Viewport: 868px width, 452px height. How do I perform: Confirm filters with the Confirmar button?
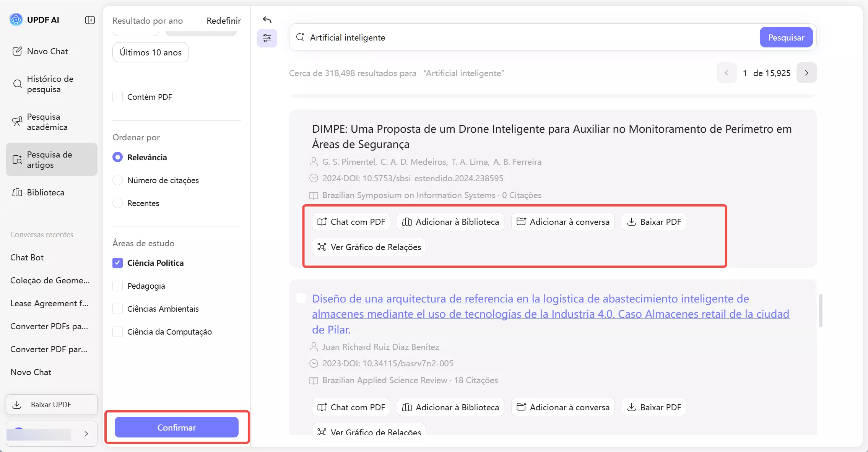tap(176, 427)
